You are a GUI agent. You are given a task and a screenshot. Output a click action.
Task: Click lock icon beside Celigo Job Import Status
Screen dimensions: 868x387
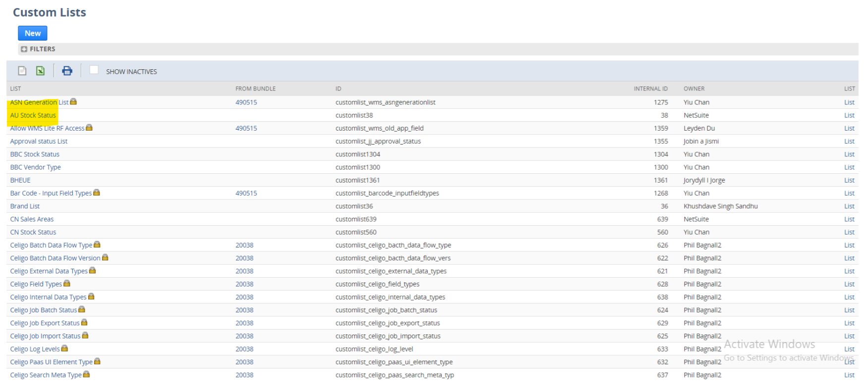click(85, 335)
